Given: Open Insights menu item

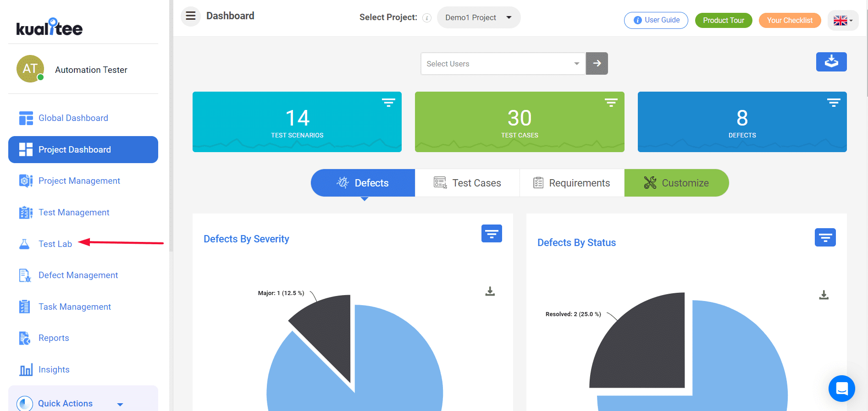Looking at the screenshot, I should pyautogui.click(x=54, y=370).
